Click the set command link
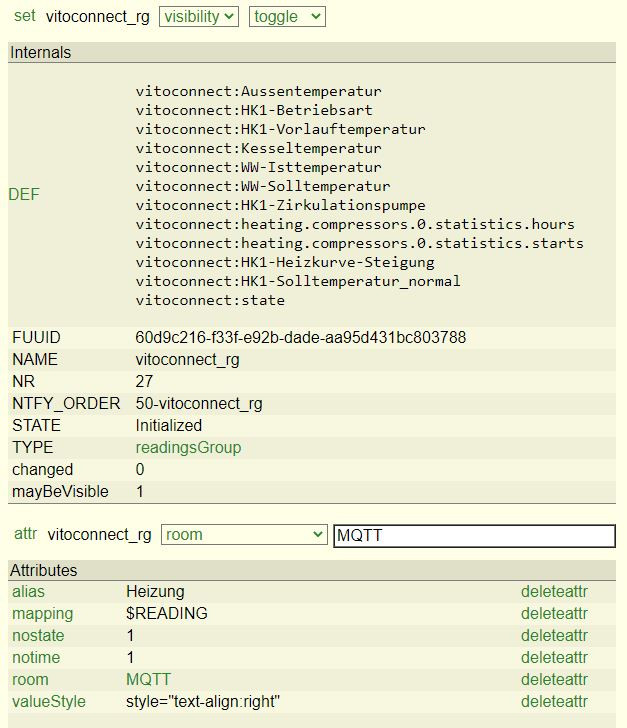The image size is (627, 728). point(24,16)
